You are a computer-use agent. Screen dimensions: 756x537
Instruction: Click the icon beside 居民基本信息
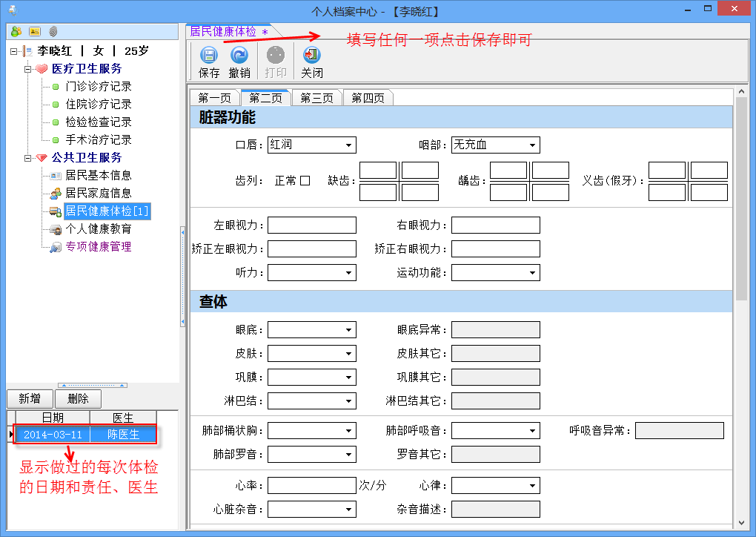[56, 176]
